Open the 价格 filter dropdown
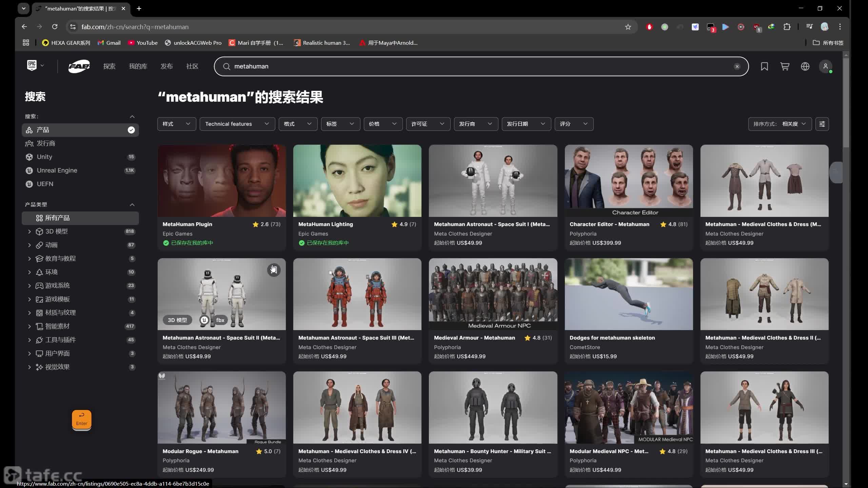The height and width of the screenshot is (488, 868). (x=383, y=124)
